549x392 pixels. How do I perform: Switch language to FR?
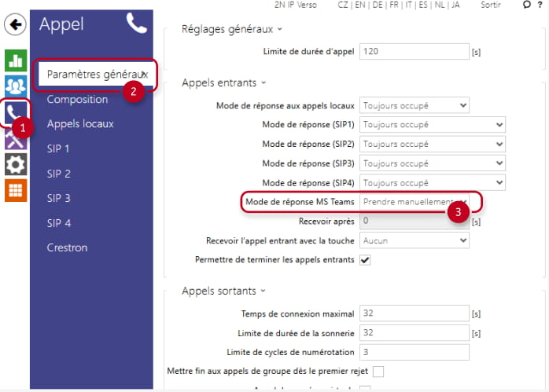click(x=394, y=5)
